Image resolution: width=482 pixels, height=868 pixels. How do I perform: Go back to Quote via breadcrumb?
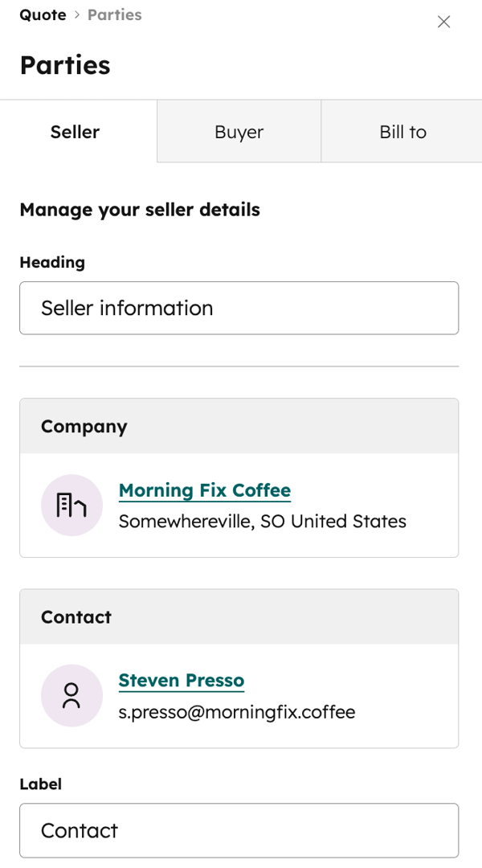(x=43, y=15)
